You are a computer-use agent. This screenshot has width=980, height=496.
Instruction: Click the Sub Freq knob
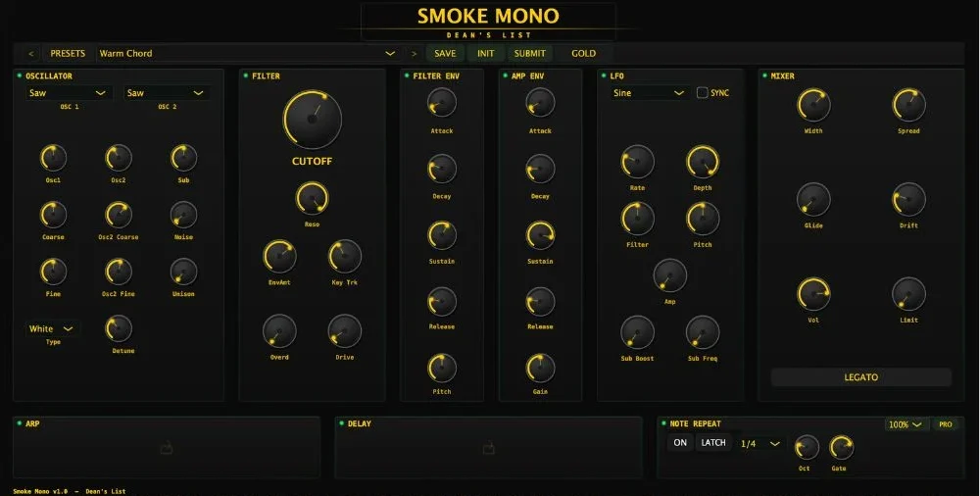[x=703, y=332]
